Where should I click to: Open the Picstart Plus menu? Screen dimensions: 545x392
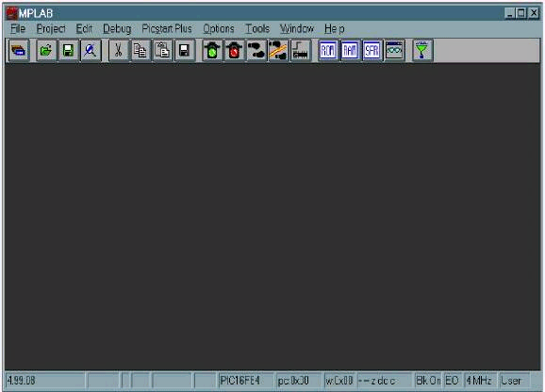pos(167,29)
